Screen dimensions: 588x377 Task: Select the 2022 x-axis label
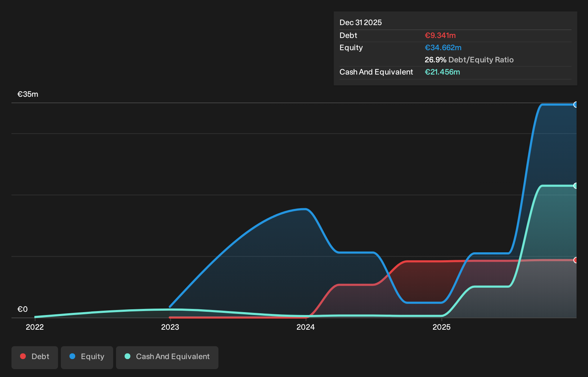pos(35,327)
